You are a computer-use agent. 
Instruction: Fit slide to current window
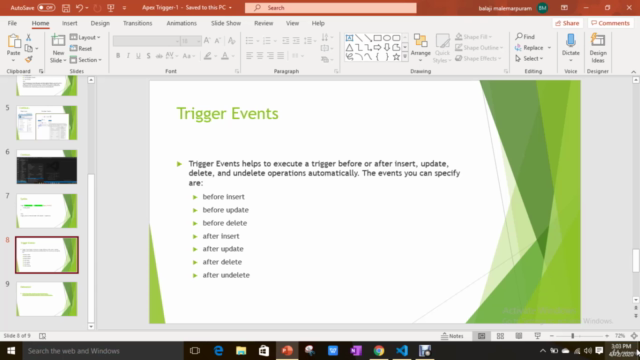click(634, 336)
